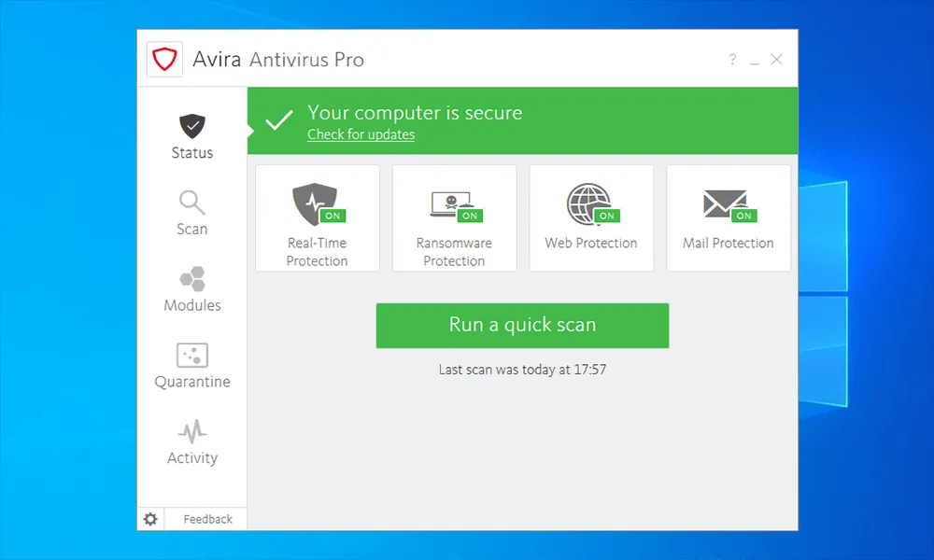Viewport: 934px width, 560px height.
Task: Turn off Web Protection
Action: point(605,215)
